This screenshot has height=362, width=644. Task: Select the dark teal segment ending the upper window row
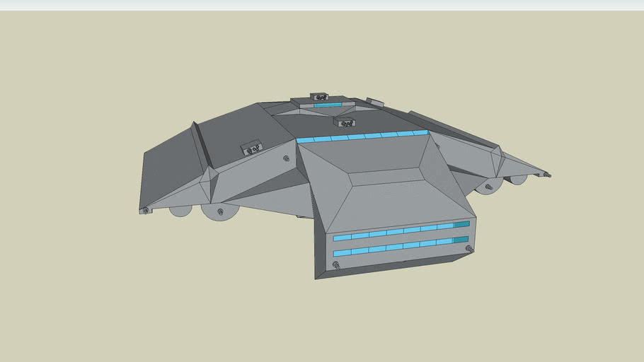pyautogui.click(x=461, y=224)
